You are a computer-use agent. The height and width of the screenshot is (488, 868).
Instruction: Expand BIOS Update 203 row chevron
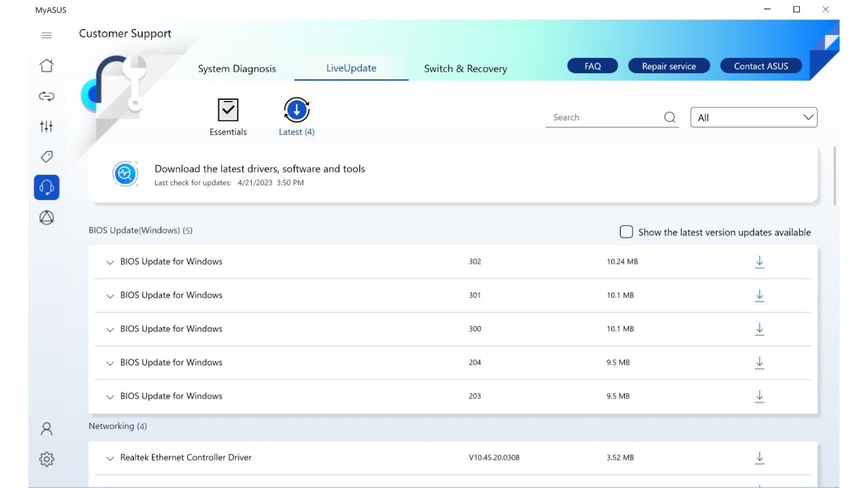[x=110, y=397]
